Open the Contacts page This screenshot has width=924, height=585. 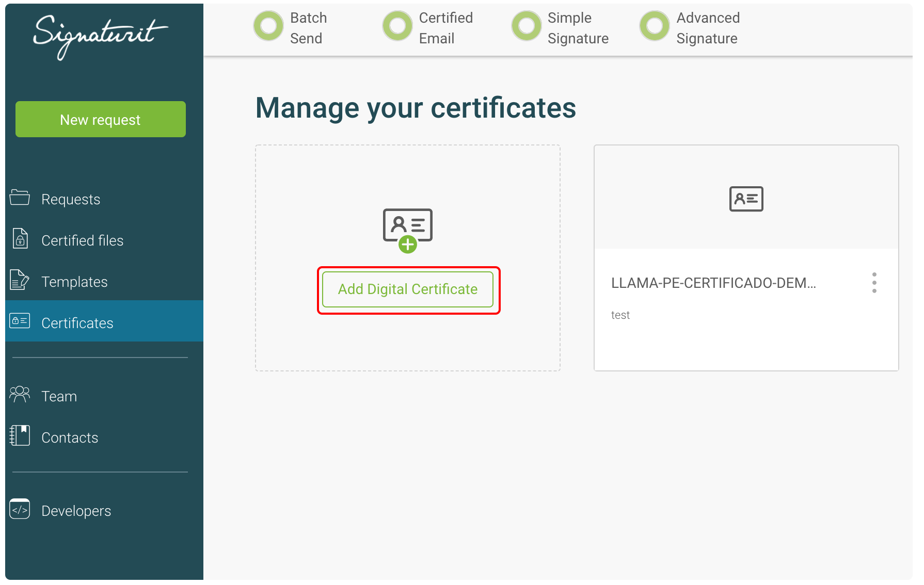coord(70,437)
